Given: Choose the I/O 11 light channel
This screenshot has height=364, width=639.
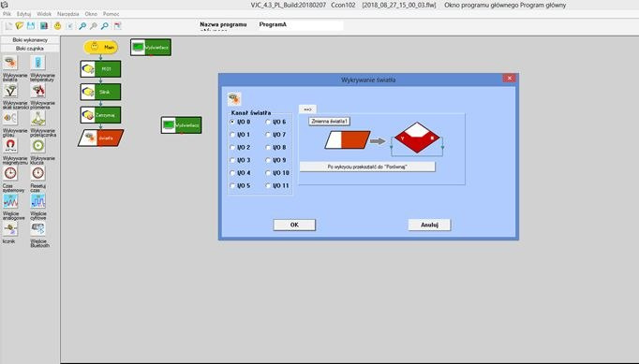Looking at the screenshot, I should coord(277,185).
